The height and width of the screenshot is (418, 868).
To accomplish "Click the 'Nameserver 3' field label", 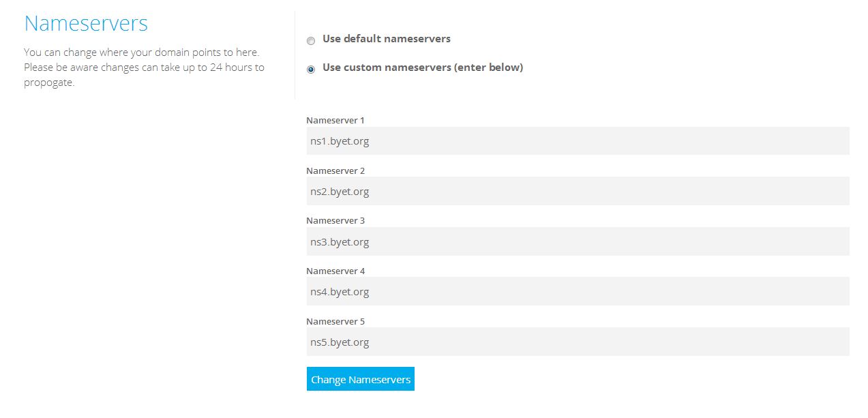I will pos(335,221).
